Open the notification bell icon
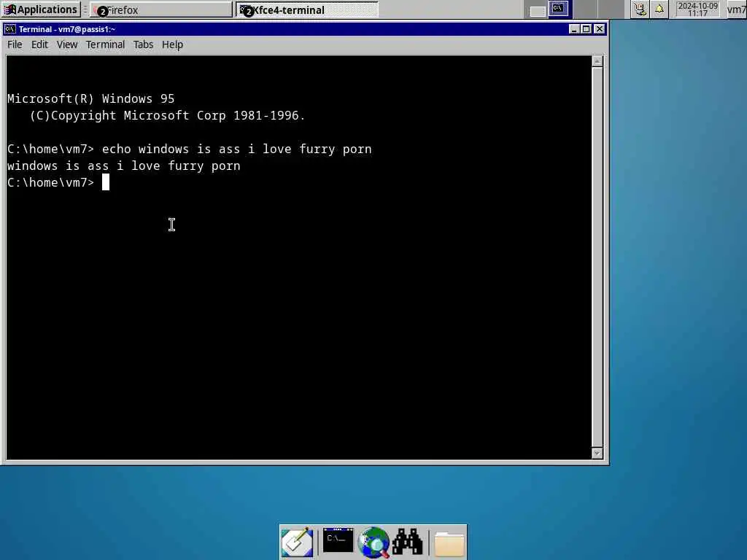Screen dimensions: 747x560 (x=659, y=9)
